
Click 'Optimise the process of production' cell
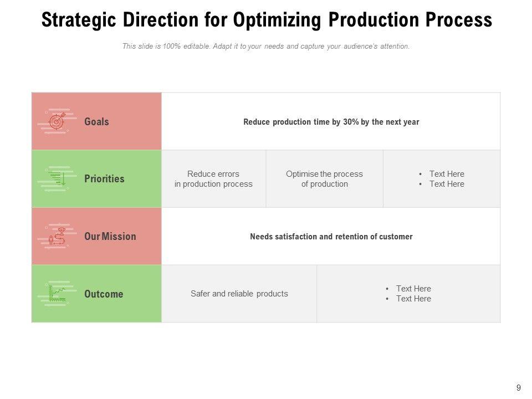click(x=324, y=179)
